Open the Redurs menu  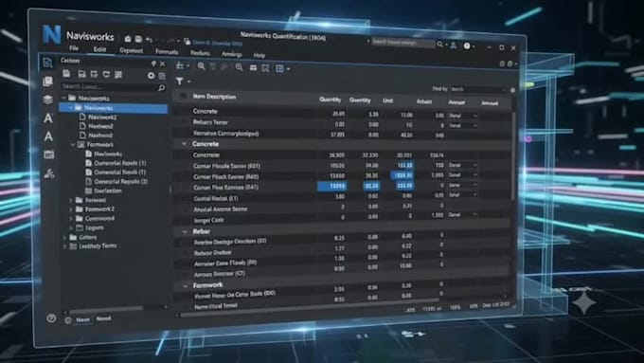pos(201,53)
